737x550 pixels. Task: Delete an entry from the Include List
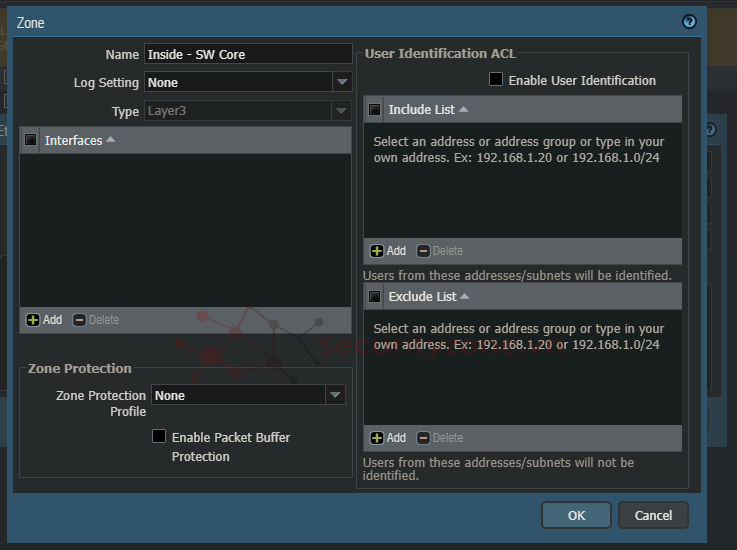(x=424, y=251)
